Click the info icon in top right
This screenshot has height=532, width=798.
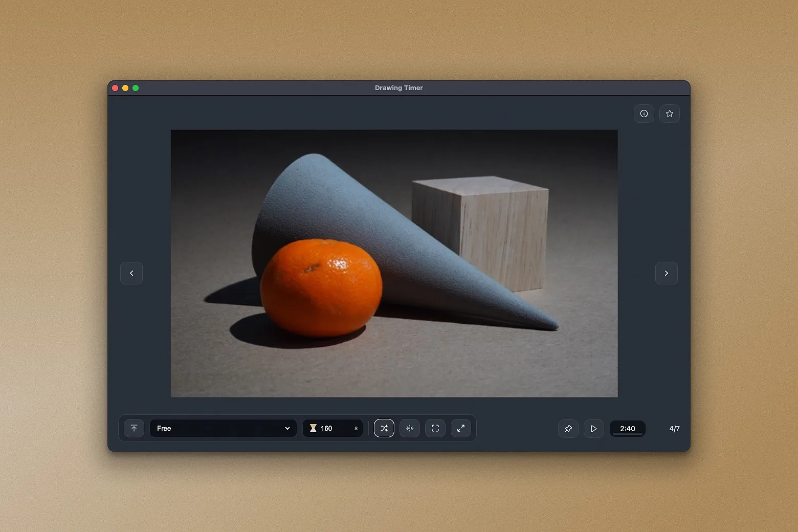pos(644,114)
